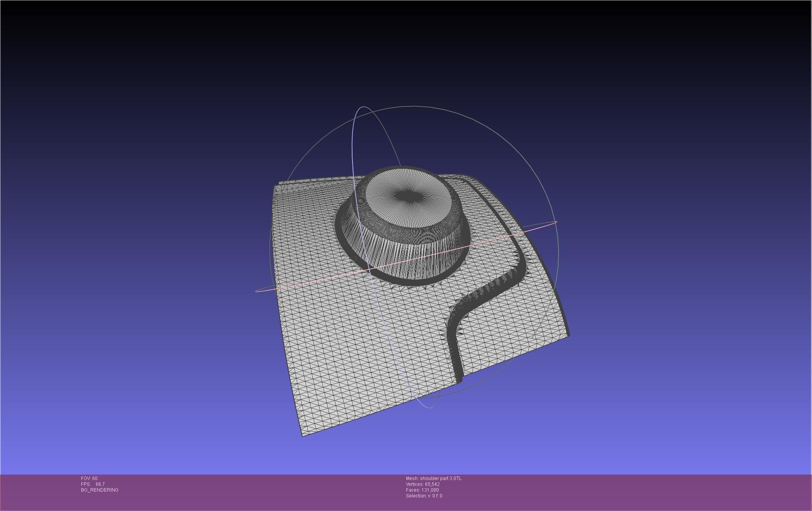
Task: Click the 'FOV: 60' status text
Action: point(89,478)
